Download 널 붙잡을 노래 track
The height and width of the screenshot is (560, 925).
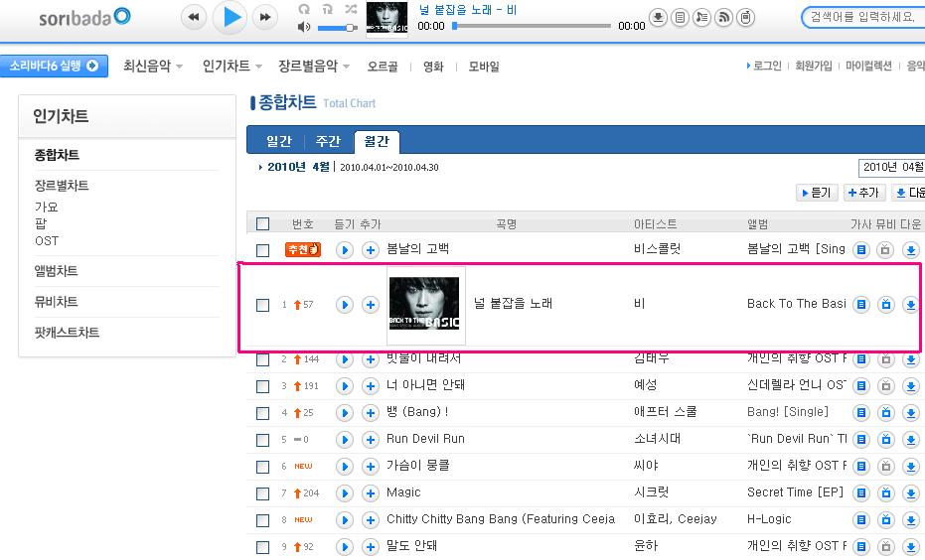(911, 305)
